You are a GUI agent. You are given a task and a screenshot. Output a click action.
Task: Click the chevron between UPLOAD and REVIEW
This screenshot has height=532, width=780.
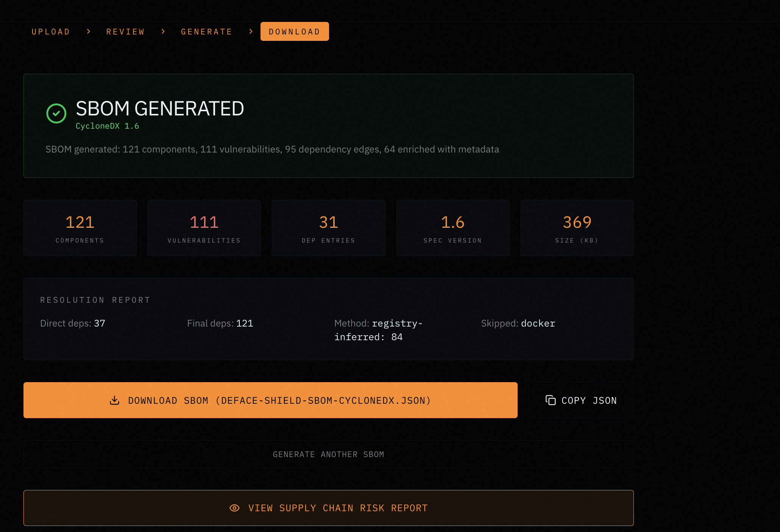coord(88,32)
